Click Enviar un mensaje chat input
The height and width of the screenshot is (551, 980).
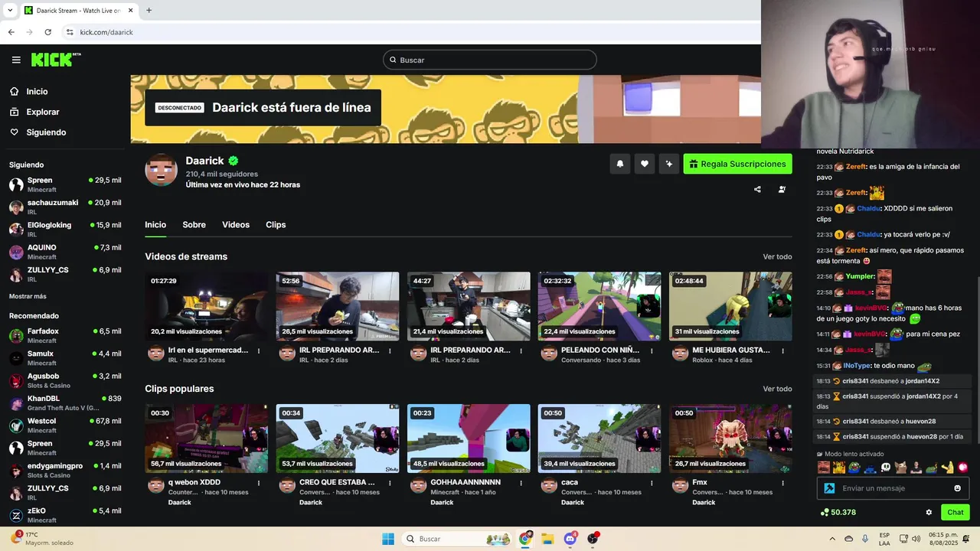(x=893, y=488)
